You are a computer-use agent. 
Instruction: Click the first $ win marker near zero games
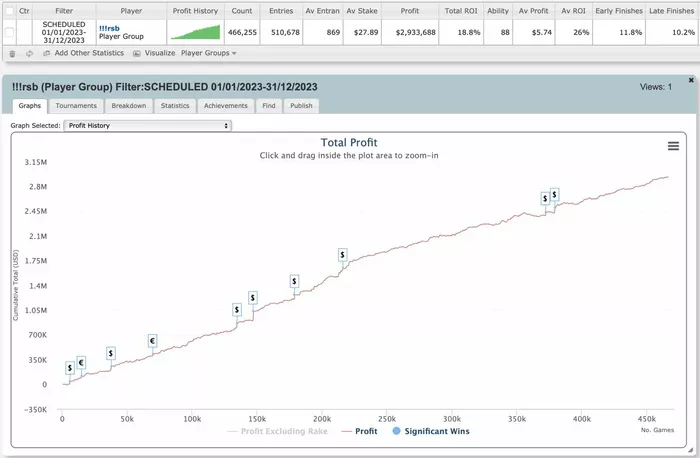70,368
